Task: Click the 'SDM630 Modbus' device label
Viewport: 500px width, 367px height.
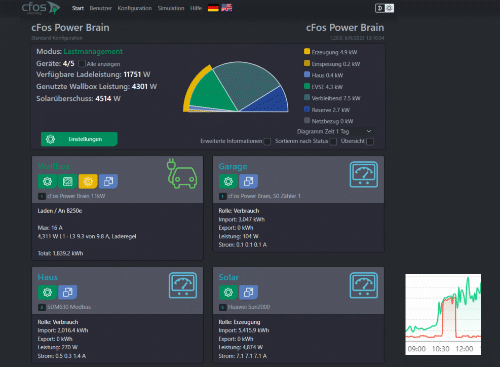Action: pyautogui.click(x=69, y=307)
